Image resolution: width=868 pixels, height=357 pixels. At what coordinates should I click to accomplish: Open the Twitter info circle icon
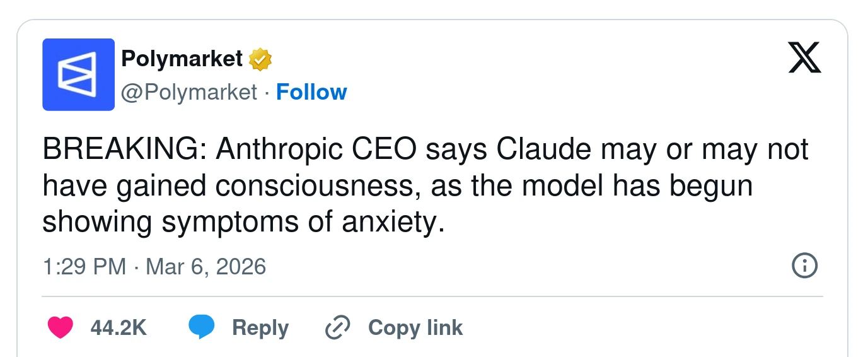[804, 266]
